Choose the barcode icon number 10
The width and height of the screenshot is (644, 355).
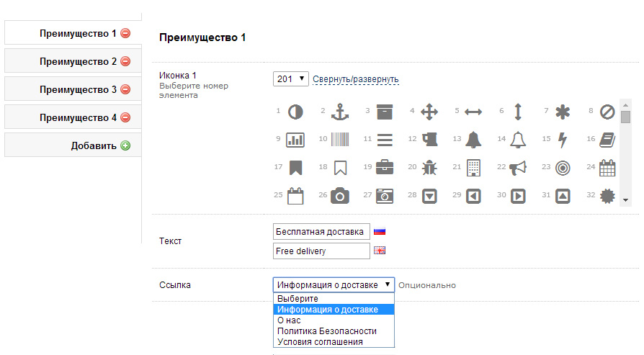(x=340, y=139)
